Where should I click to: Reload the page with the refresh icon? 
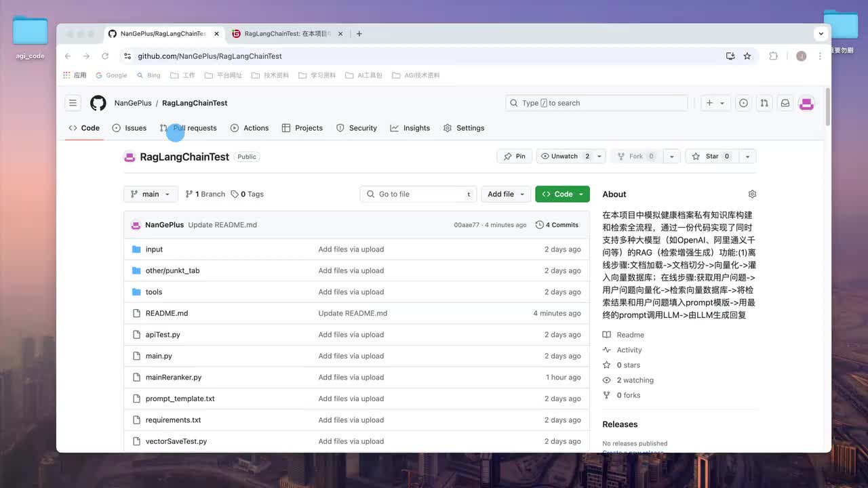105,56
